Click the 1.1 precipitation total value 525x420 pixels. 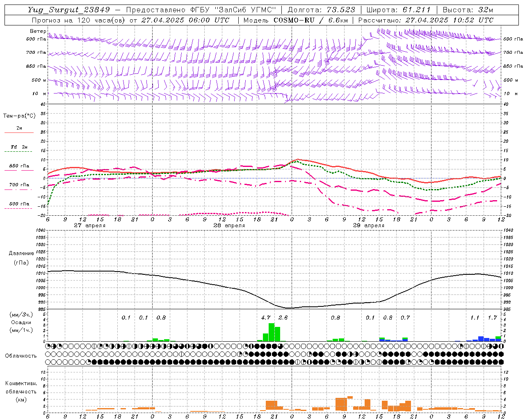tap(475, 317)
